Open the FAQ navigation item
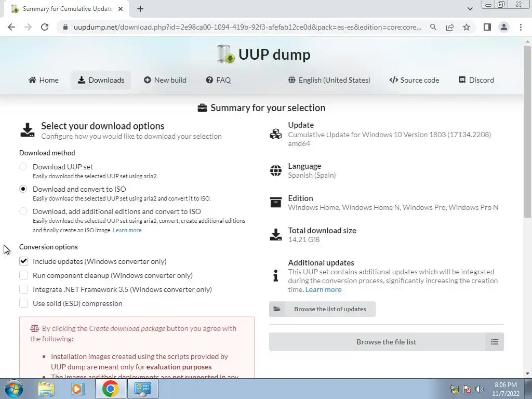The height and width of the screenshot is (399, 532). pyautogui.click(x=218, y=80)
